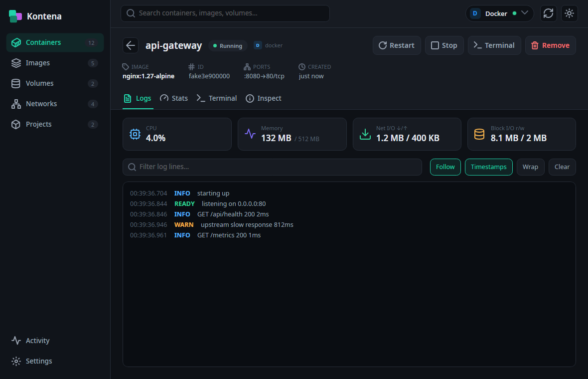Open Projects in the sidebar
The image size is (588, 379).
[x=55, y=124]
